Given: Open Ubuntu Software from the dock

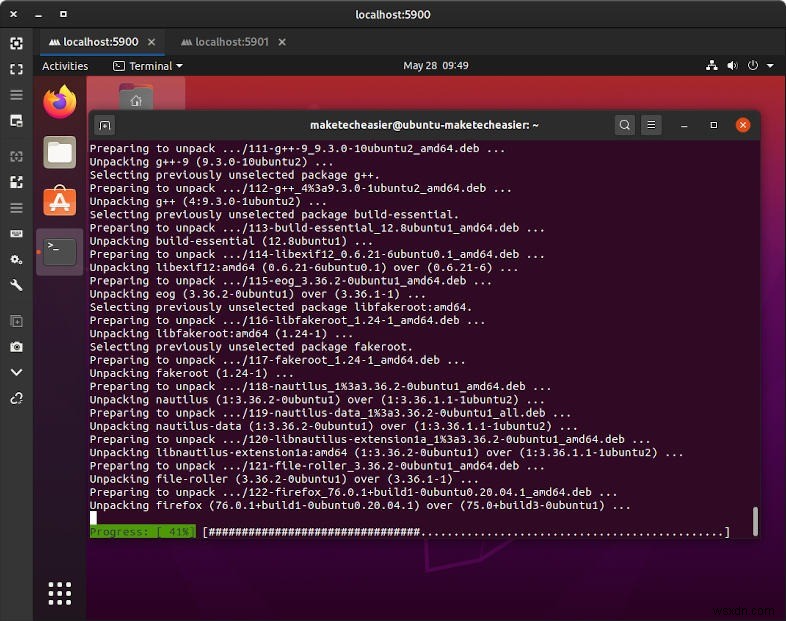Looking at the screenshot, I should (60, 200).
